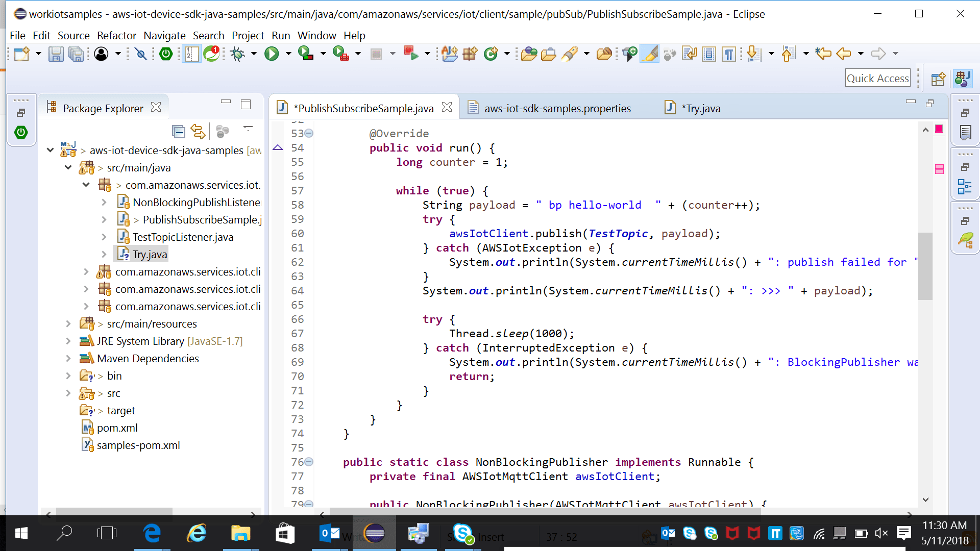This screenshot has height=551, width=980.
Task: Expand the bin folder
Action: pos(68,375)
